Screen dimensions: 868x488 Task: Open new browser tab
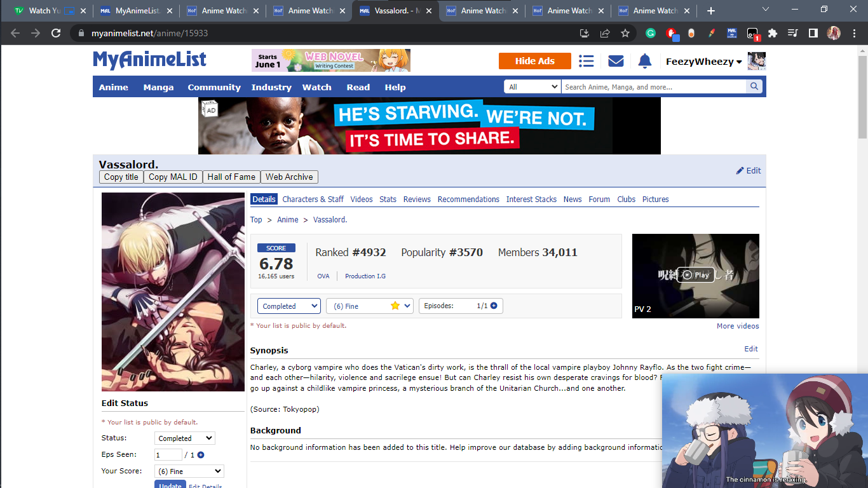click(x=711, y=11)
